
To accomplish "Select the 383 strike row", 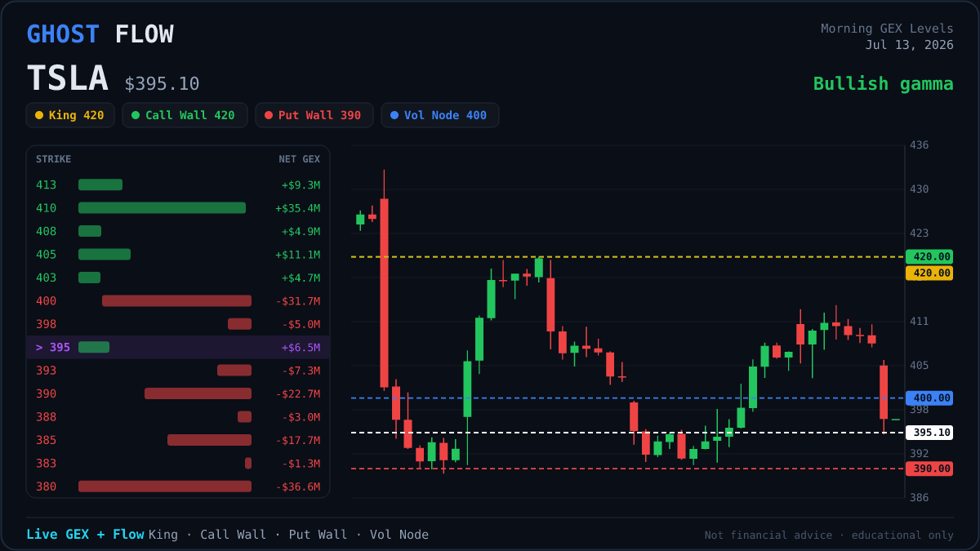I will pos(178,464).
